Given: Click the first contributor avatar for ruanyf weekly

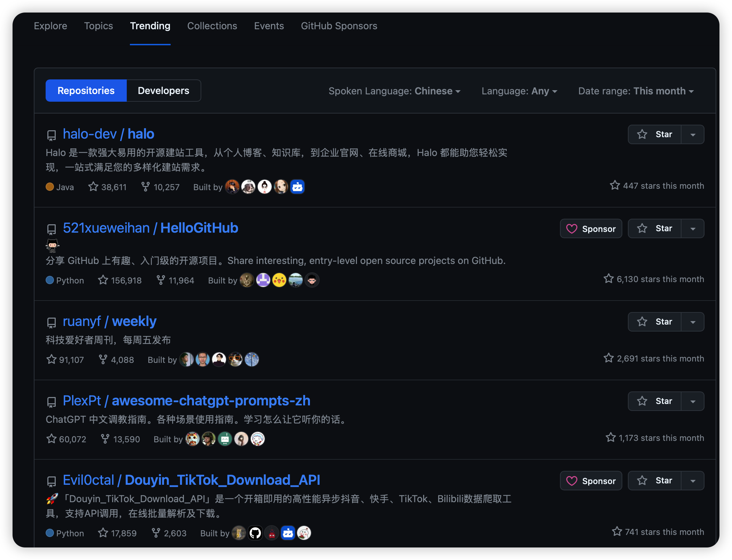Looking at the screenshot, I should [x=186, y=360].
